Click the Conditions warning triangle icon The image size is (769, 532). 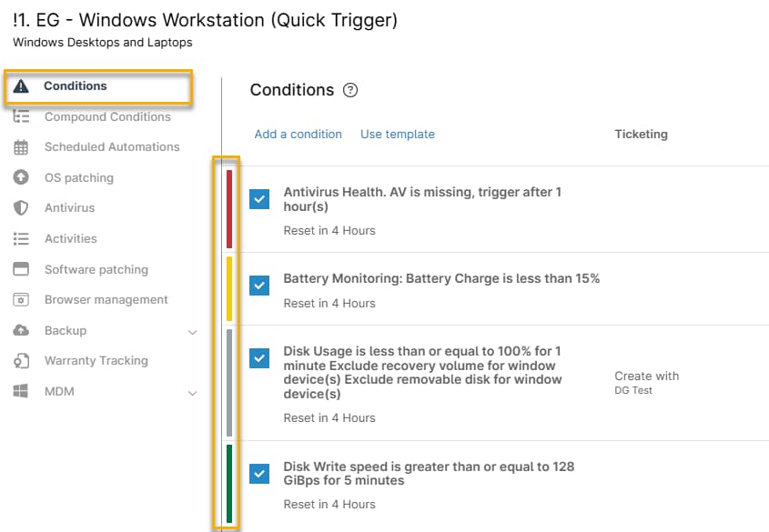point(23,86)
